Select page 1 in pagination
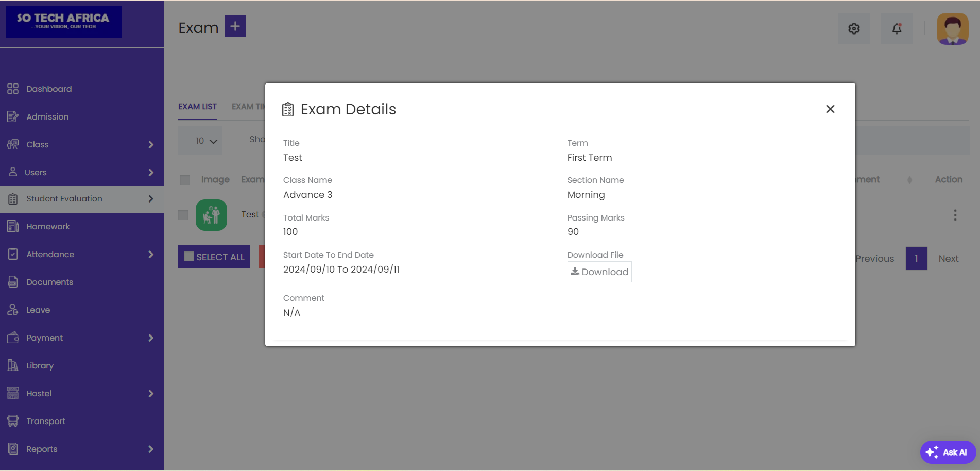The image size is (980, 471). (x=916, y=259)
